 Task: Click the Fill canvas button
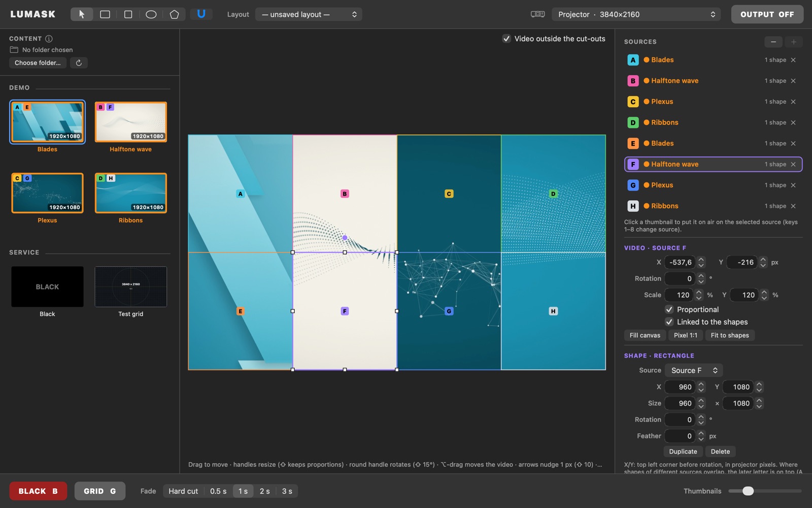pos(645,335)
